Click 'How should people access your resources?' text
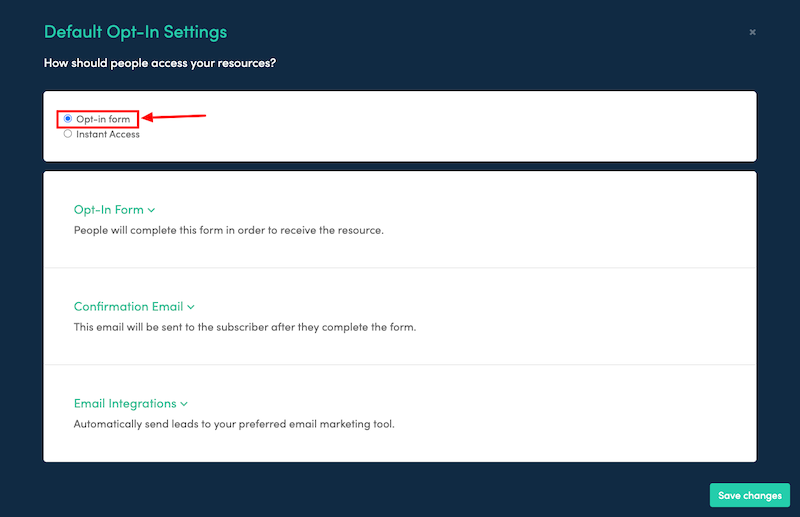The image size is (800, 517). (x=160, y=63)
